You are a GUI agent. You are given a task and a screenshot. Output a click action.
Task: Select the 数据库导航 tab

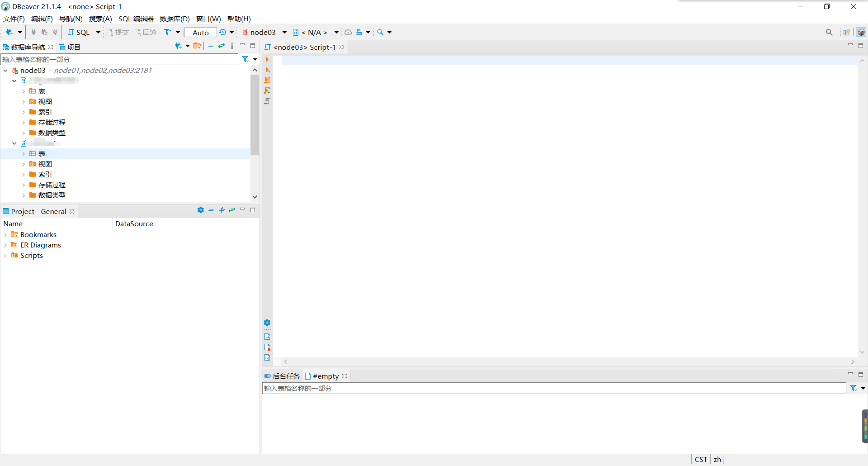coord(28,47)
